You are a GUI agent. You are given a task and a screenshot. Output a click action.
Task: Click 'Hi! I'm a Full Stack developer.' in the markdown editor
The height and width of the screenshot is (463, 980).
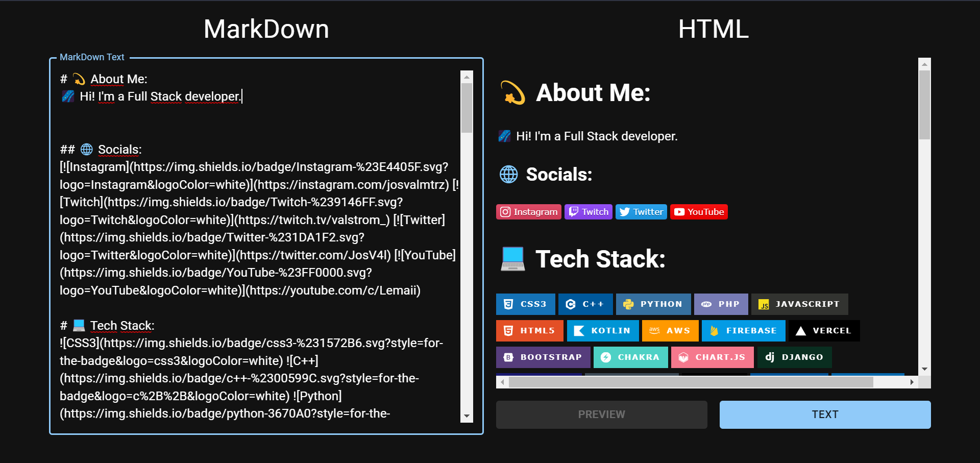tap(160, 96)
